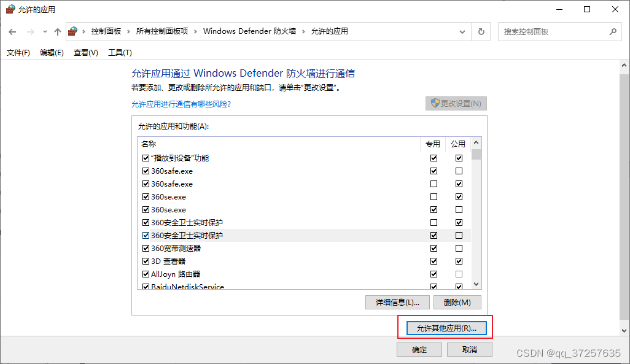Click main window scroll down arrow
Viewport: 630px width, 364px height.
(x=624, y=331)
